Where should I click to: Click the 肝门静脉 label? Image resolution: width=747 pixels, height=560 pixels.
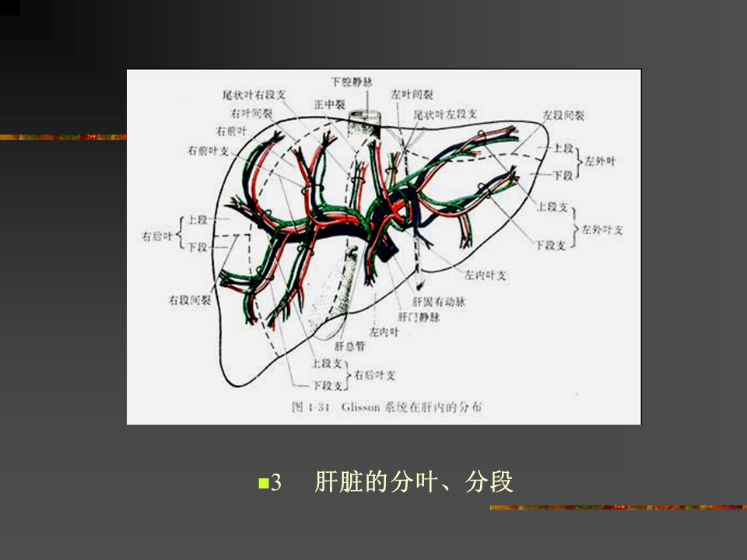tap(419, 317)
